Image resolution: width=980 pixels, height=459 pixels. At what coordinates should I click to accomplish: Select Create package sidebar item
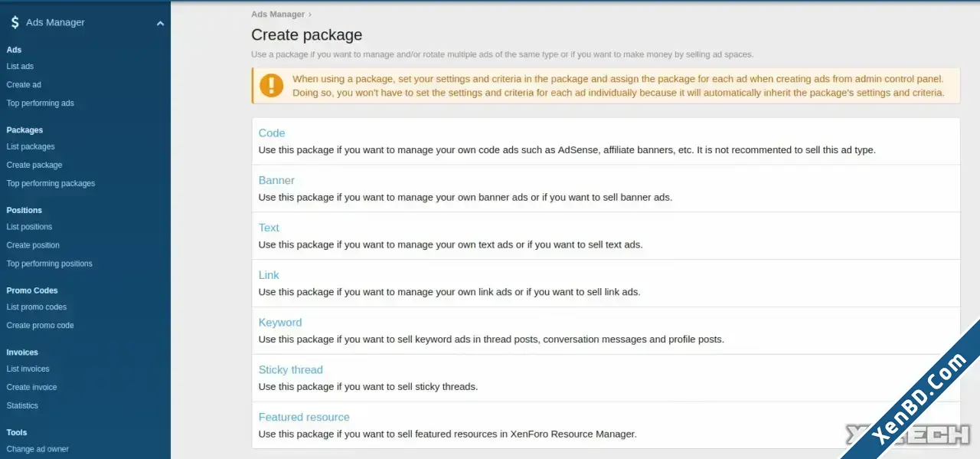click(x=34, y=166)
